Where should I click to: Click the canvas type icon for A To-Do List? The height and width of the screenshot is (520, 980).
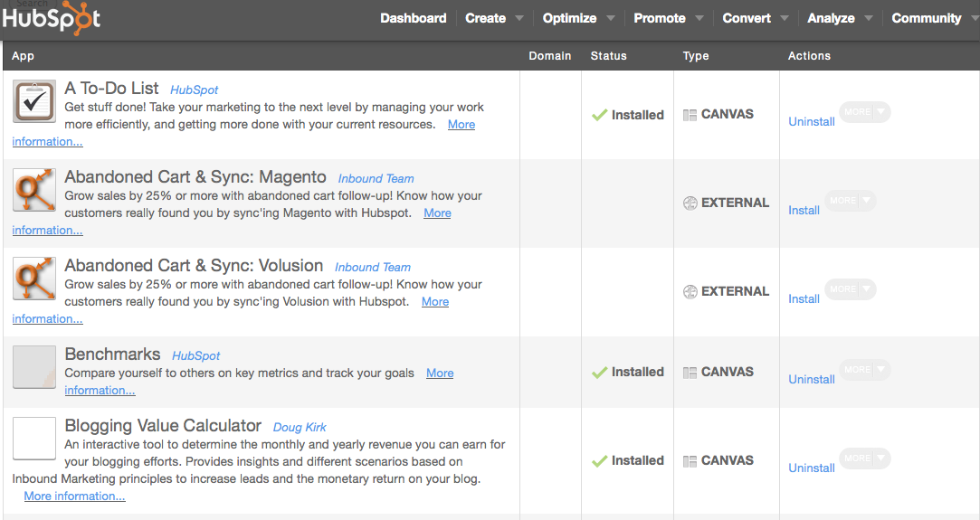coord(690,115)
